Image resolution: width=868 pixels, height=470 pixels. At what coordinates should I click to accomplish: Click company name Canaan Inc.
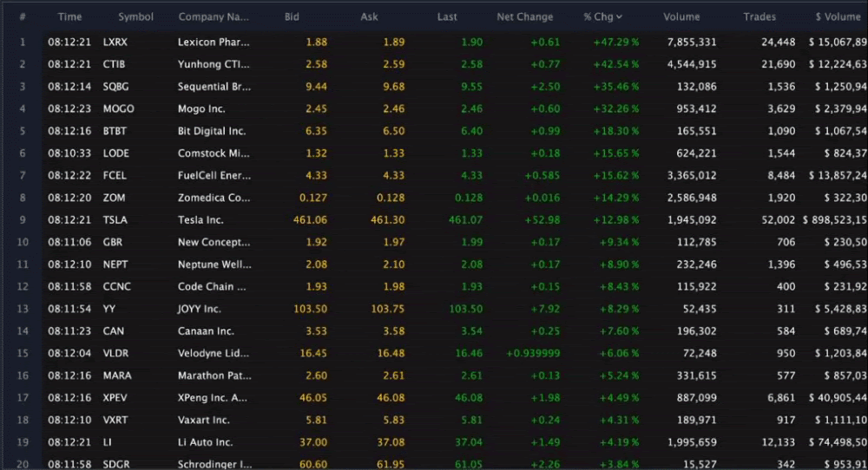206,331
